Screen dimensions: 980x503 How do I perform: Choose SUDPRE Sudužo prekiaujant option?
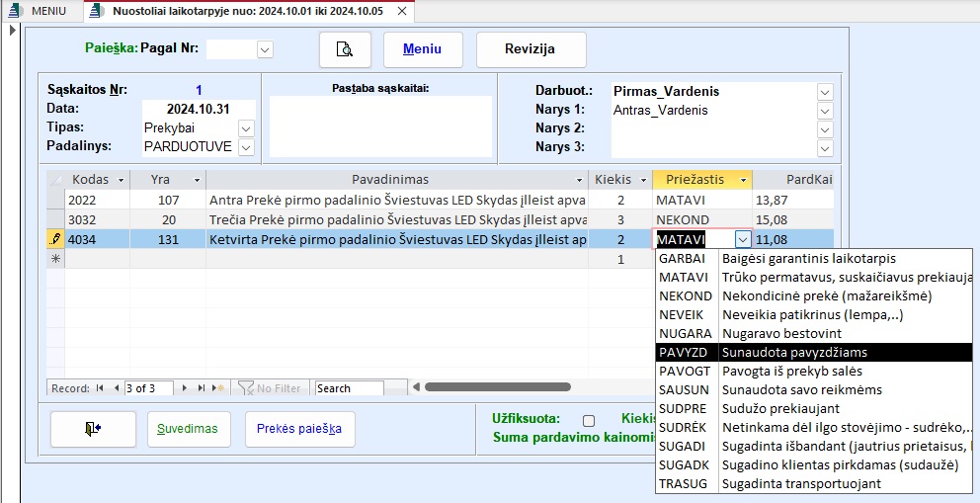click(814, 408)
